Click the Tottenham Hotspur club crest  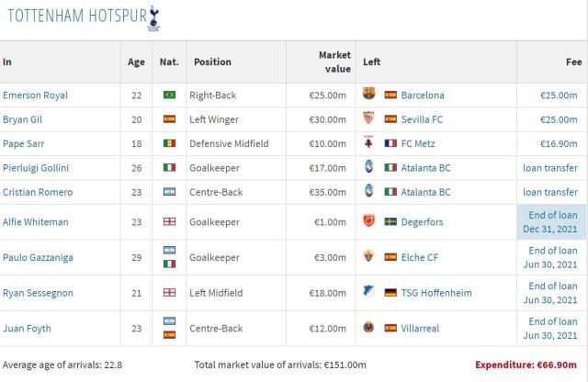point(165,15)
